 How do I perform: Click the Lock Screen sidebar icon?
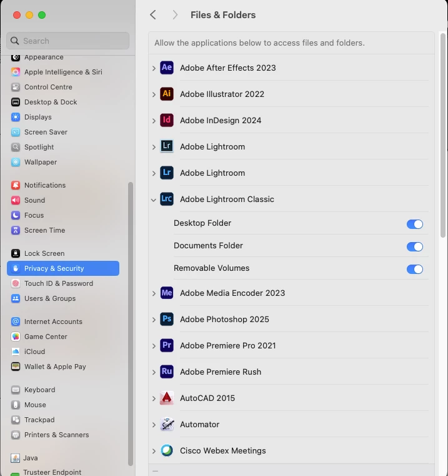click(16, 253)
